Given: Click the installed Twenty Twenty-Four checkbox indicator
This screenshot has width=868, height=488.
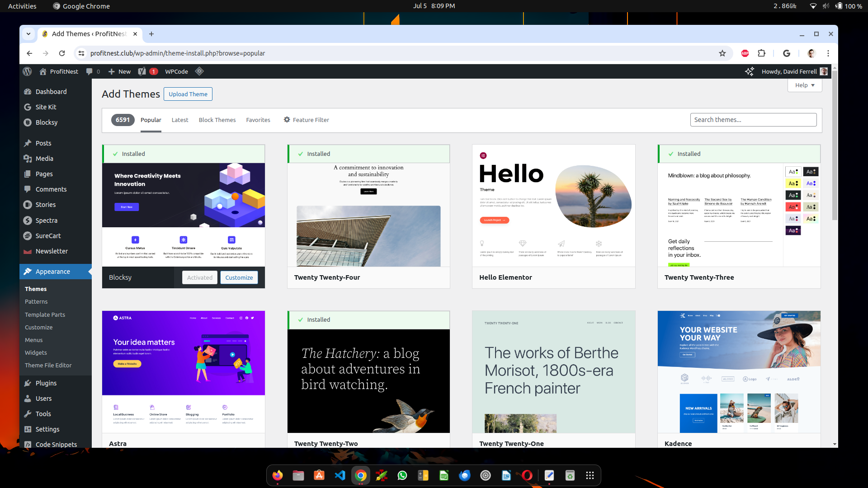Looking at the screenshot, I should [x=300, y=154].
